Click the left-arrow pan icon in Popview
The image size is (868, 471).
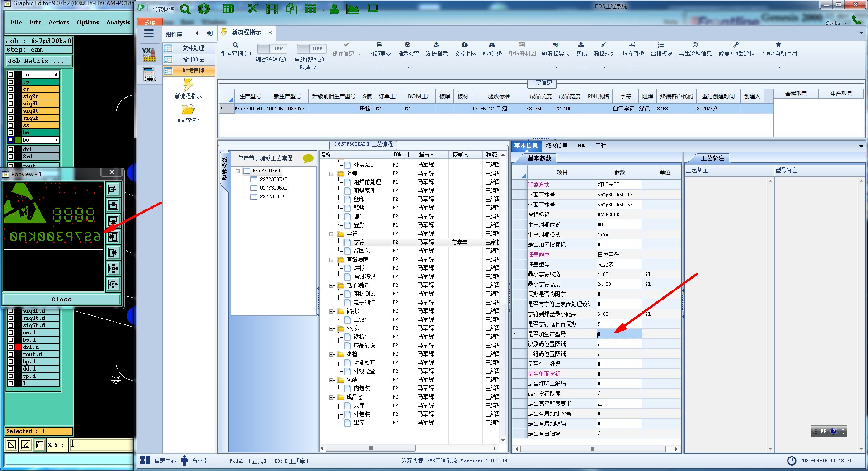[113, 237]
